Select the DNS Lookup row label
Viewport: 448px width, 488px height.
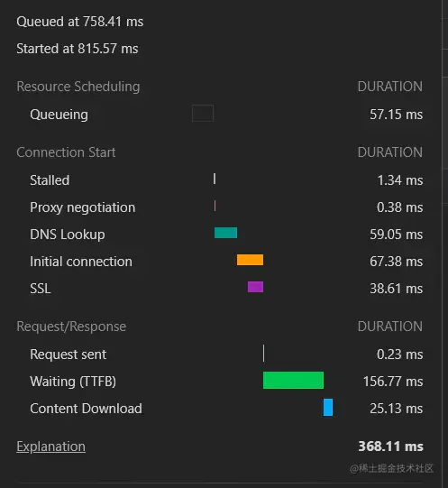point(68,235)
